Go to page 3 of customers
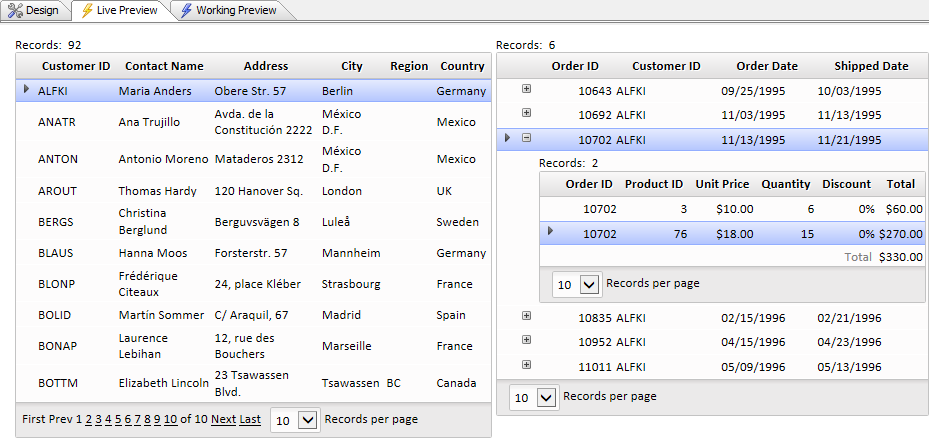 click(x=98, y=420)
